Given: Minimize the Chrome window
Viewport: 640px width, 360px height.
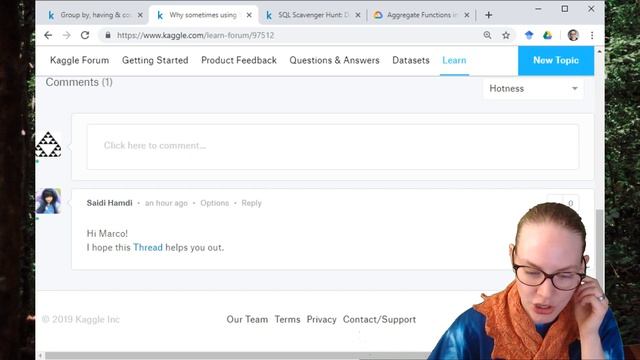Looking at the screenshot, I should pos(538,9).
